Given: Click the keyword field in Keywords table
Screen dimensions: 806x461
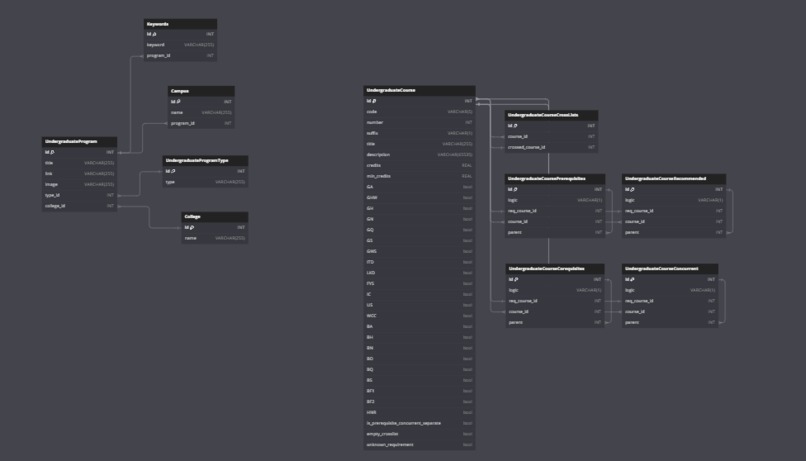Looking at the screenshot, I should point(180,45).
